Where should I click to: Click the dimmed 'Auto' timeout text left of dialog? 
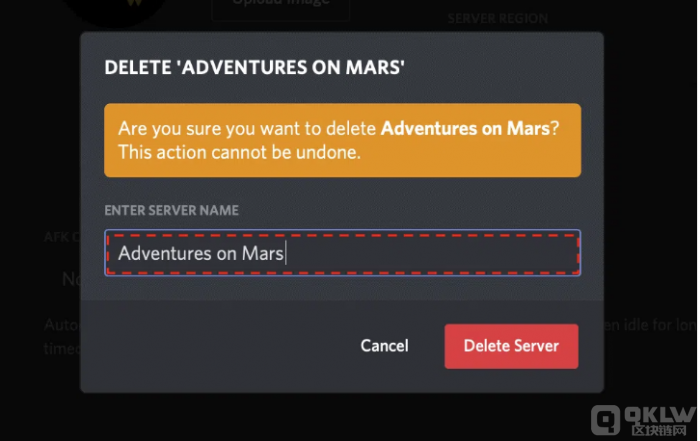coord(62,325)
